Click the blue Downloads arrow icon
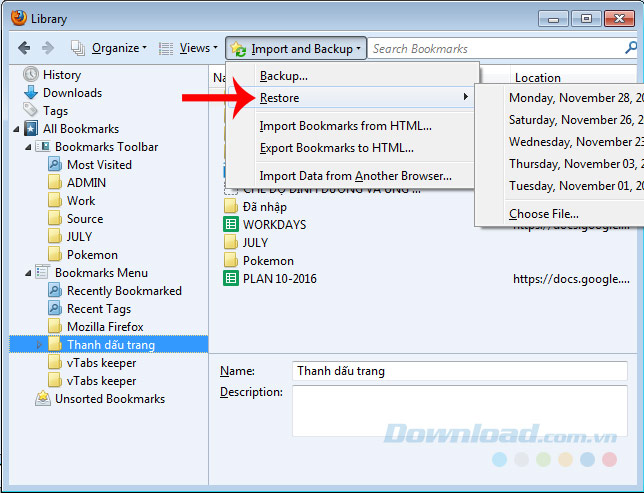 point(31,92)
